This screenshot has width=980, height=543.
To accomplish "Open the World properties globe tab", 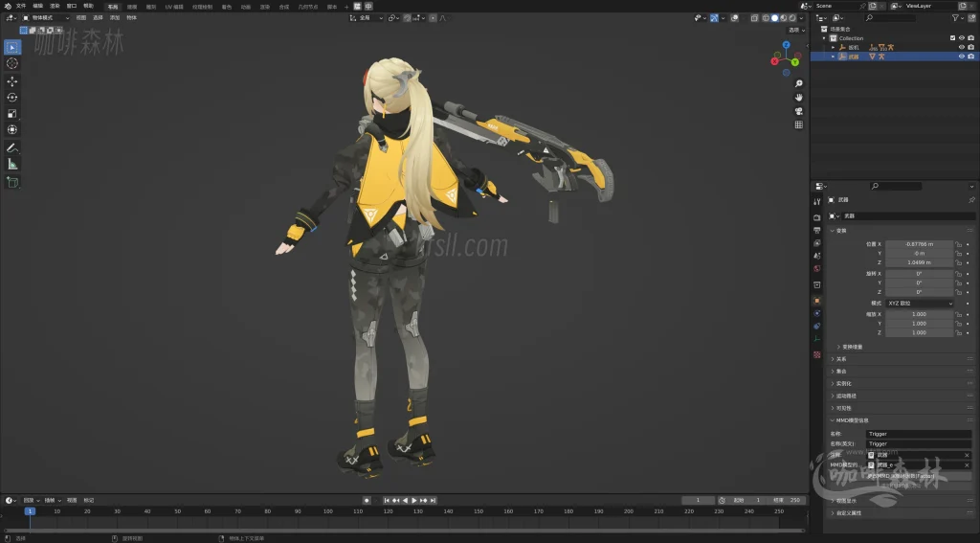I will (817, 268).
